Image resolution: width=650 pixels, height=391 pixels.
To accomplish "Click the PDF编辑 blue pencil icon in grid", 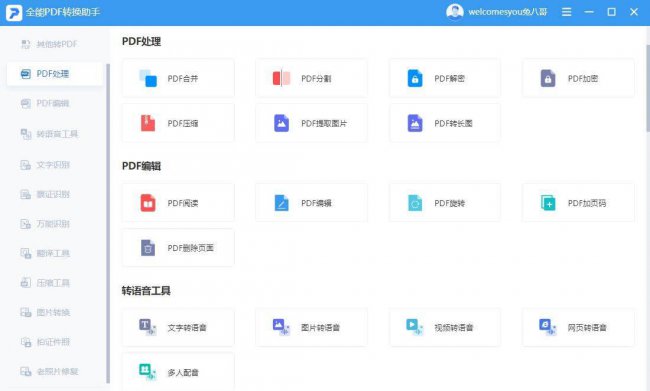I will point(281,203).
